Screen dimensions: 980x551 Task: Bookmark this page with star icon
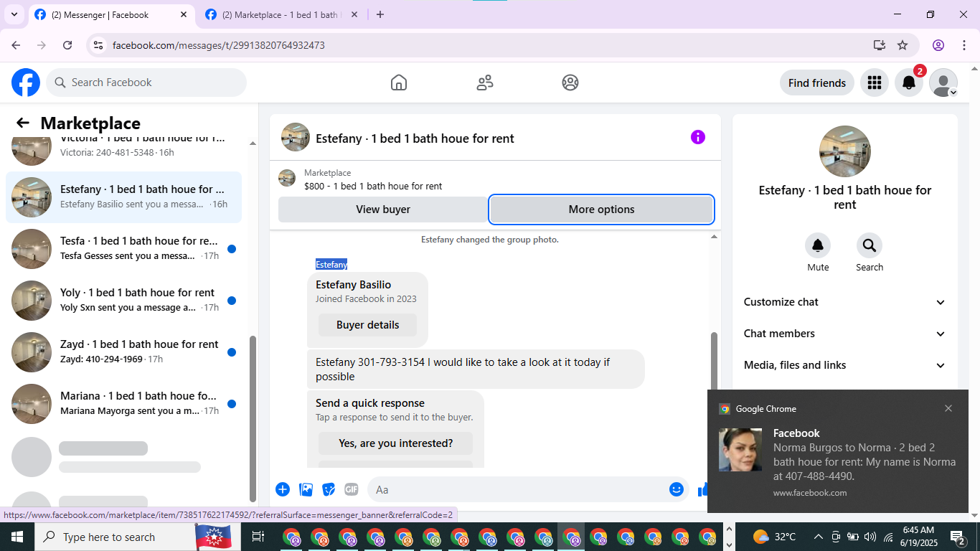pyautogui.click(x=903, y=45)
